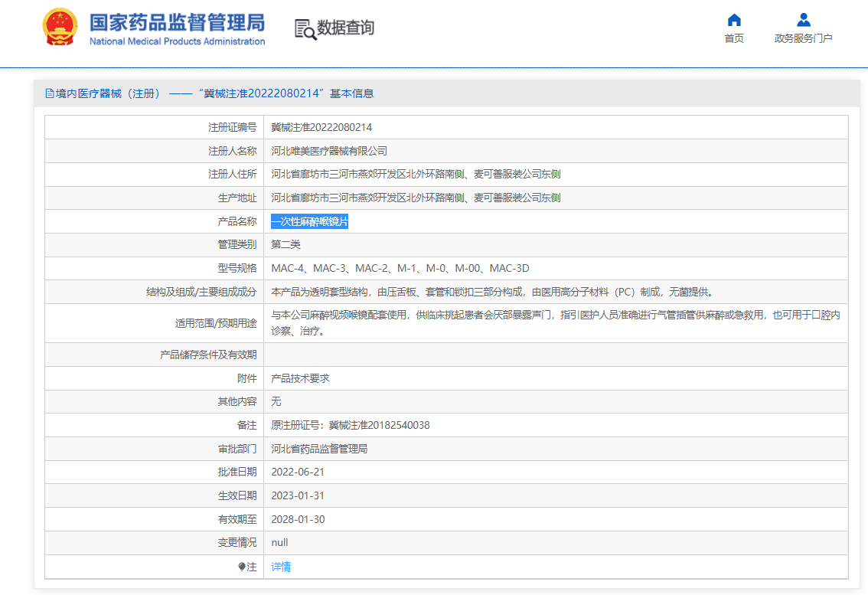Select the highlighted product name 一次性麻醉喉镜片

[x=311, y=221]
